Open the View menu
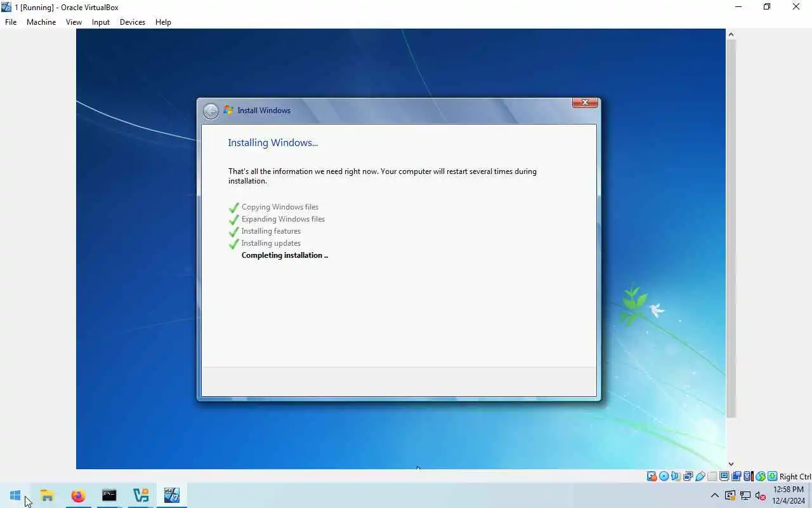 coord(74,22)
